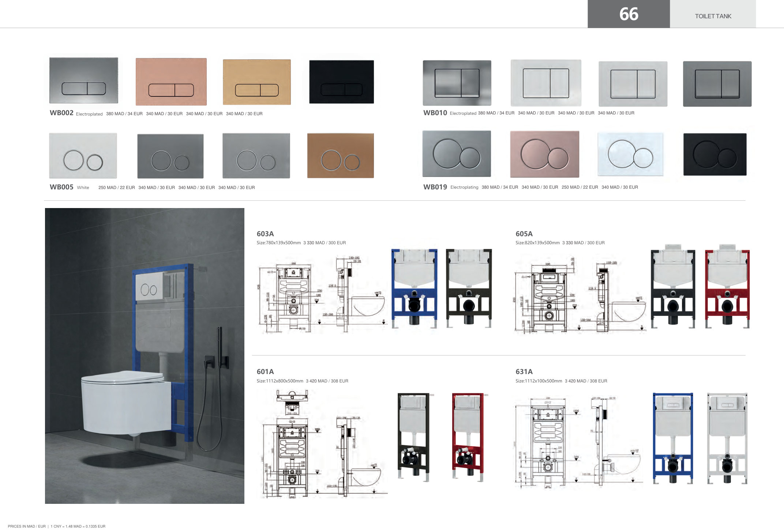Pick the white frame 631A tank image
This screenshot has width=784, height=532.
(x=727, y=438)
